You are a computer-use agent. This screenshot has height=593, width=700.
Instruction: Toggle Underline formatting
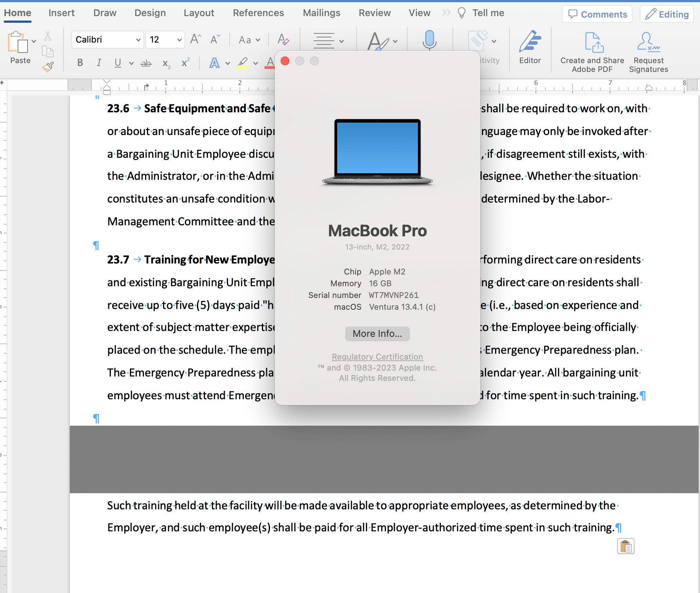(118, 63)
